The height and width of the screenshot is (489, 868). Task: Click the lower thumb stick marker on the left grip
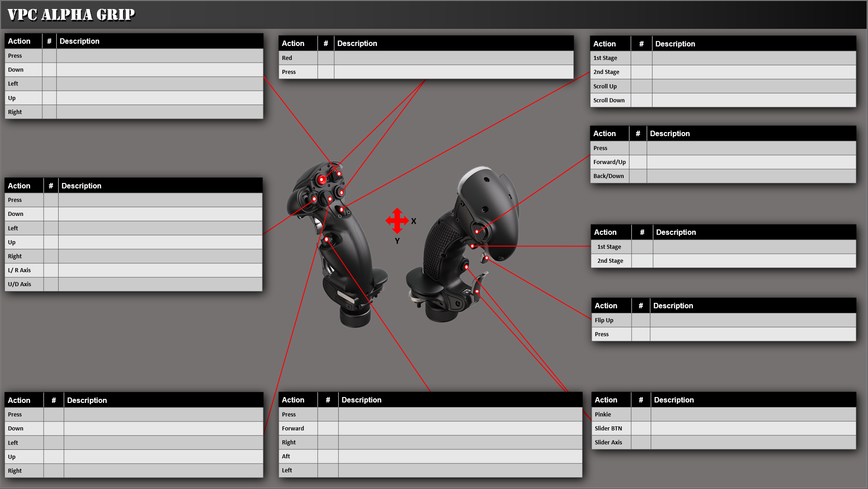327,239
